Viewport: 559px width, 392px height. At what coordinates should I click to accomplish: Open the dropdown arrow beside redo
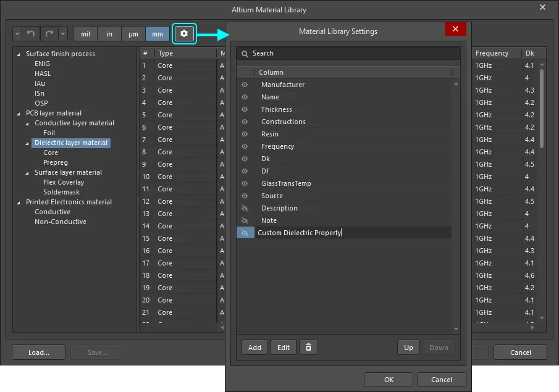pos(63,34)
